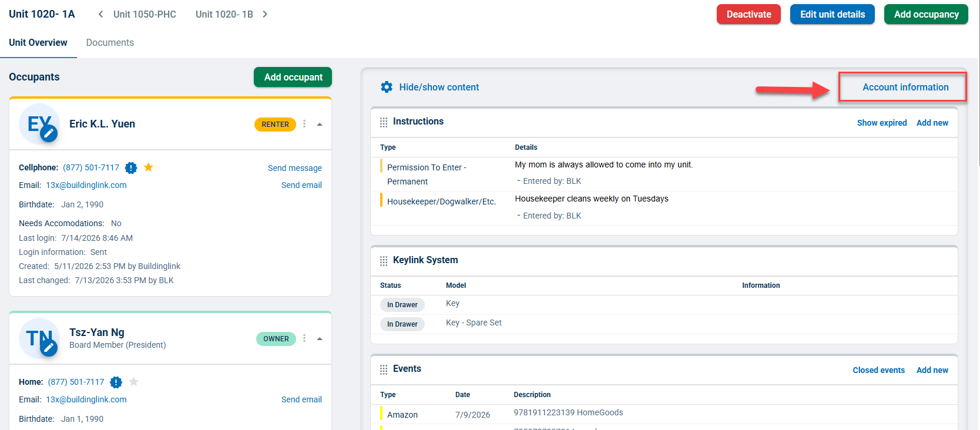Click the drag handle of Events panel
The width and height of the screenshot is (980, 430).
coord(384,369)
